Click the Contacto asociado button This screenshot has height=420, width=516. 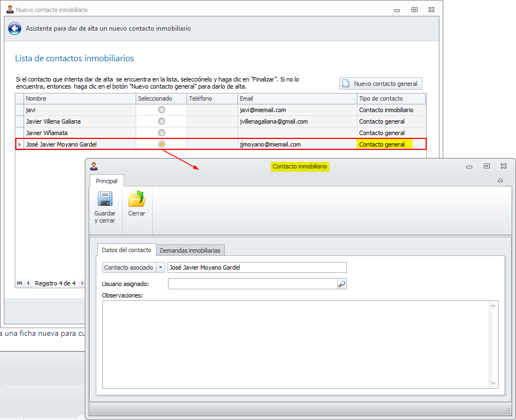click(x=129, y=267)
